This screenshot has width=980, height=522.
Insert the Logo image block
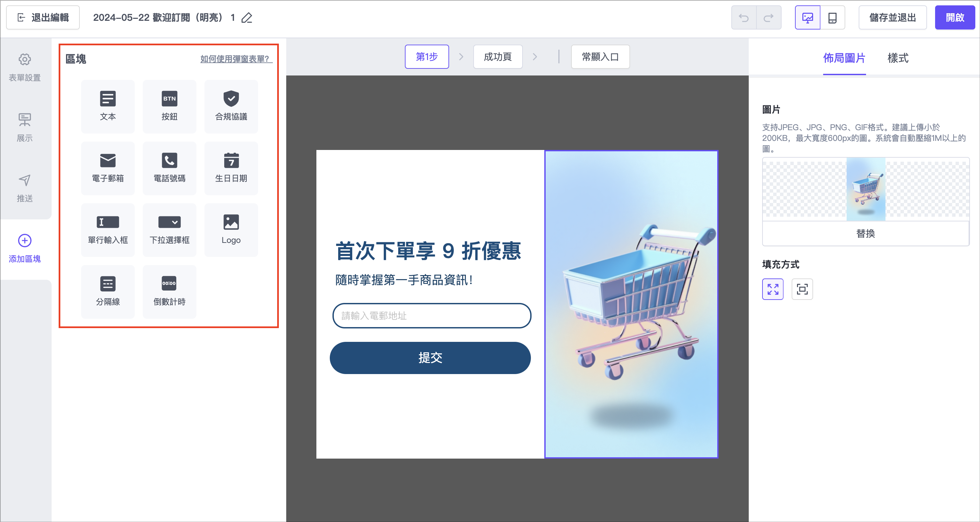(231, 229)
